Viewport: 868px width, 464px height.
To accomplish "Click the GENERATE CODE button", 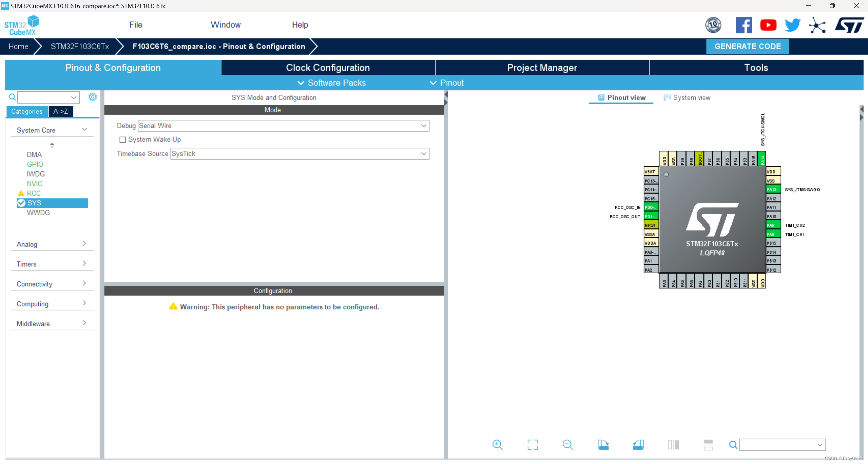I will click(x=747, y=46).
